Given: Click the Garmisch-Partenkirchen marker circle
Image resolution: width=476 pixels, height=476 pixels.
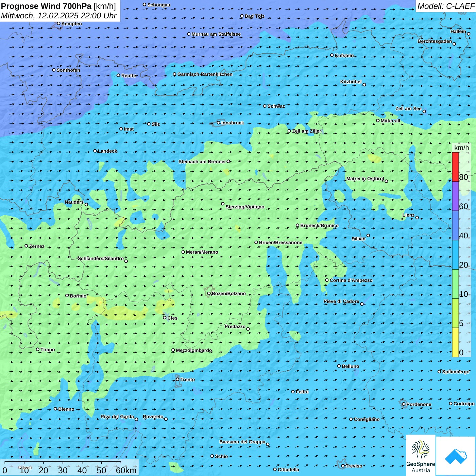Looking at the screenshot, I should (174, 74).
